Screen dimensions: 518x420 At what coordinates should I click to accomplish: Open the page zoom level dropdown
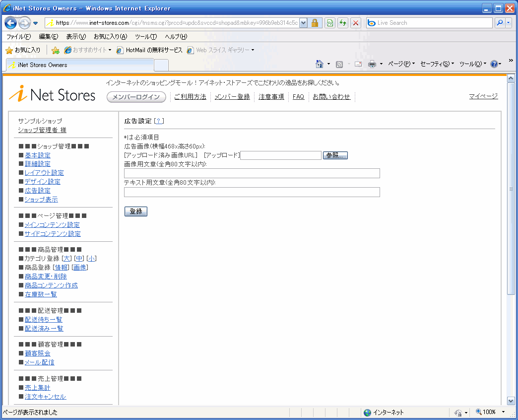point(503,412)
